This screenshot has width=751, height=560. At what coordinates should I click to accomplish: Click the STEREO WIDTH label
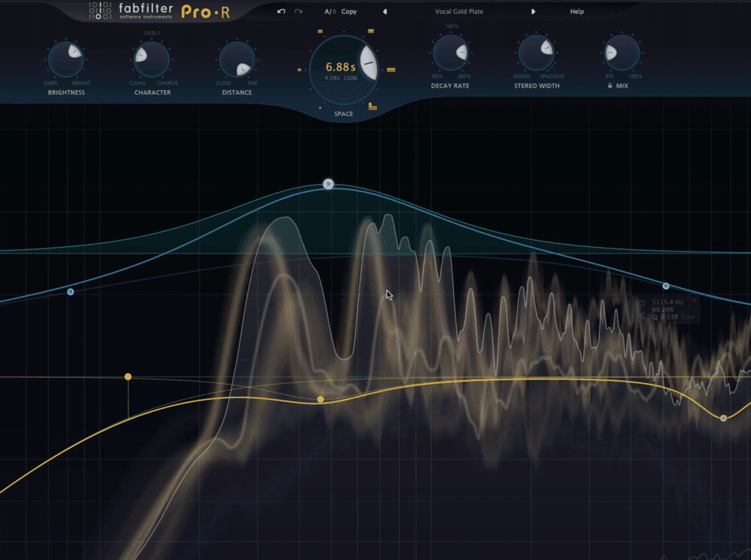(536, 86)
